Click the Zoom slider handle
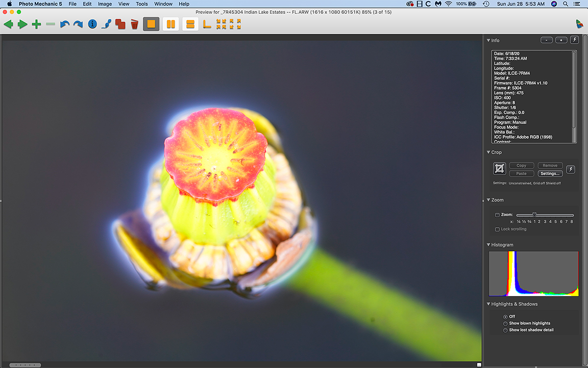This screenshot has height=368, width=588. (535, 214)
